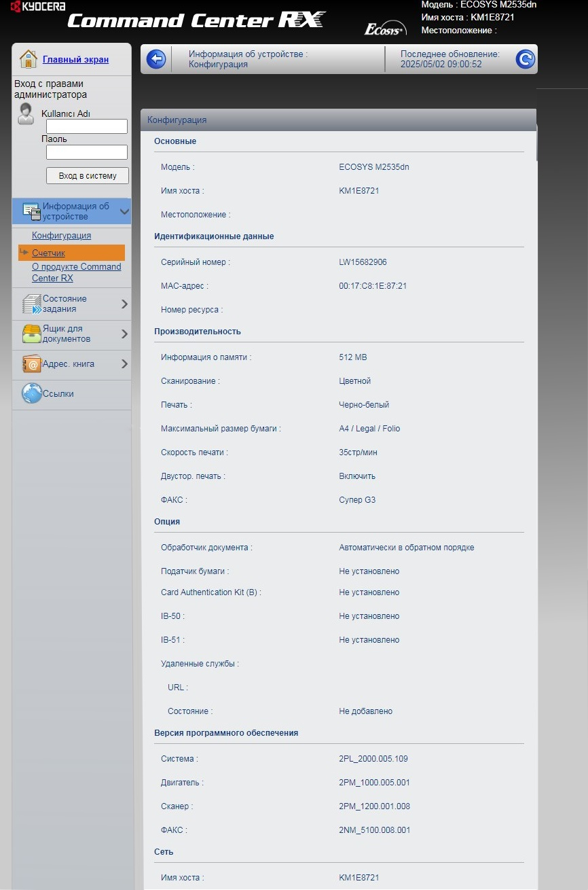
Task: Click the document box icon
Action: click(x=31, y=334)
